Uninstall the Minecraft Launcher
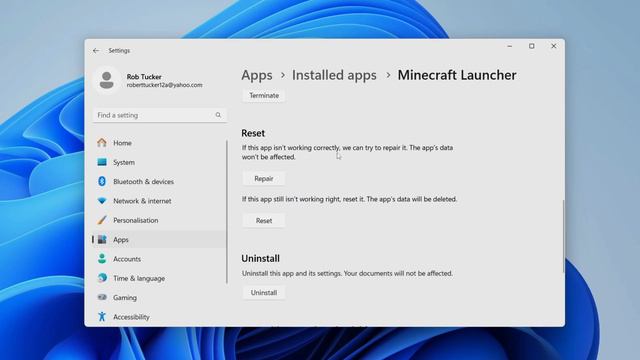640x360 pixels. 264,293
